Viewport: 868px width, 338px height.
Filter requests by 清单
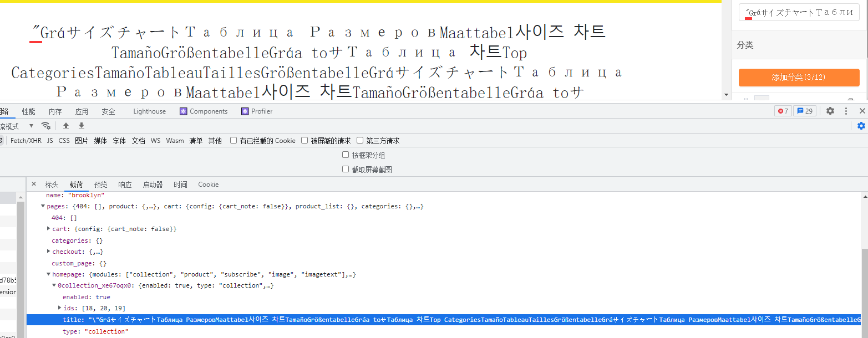(196, 141)
